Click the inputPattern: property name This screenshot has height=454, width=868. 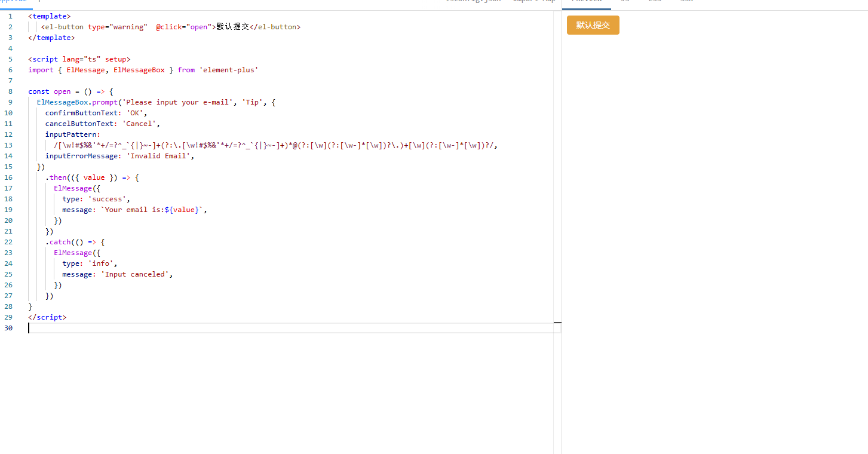tap(73, 134)
